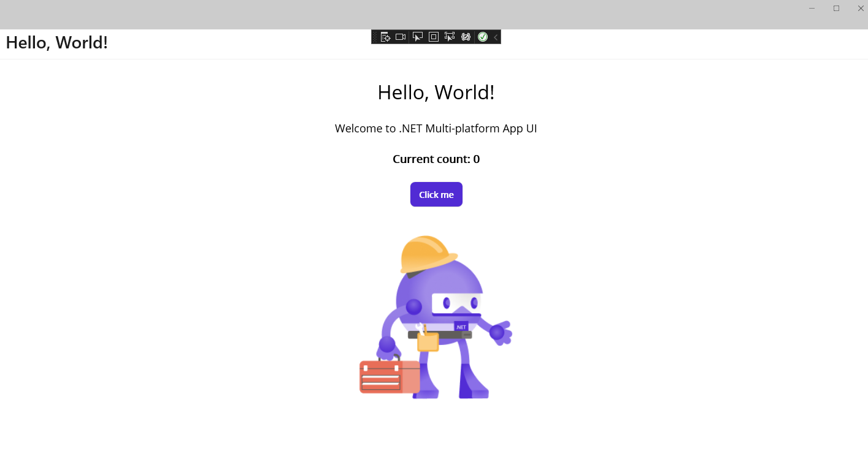Close the application window
The image size is (868, 459).
(x=861, y=8)
